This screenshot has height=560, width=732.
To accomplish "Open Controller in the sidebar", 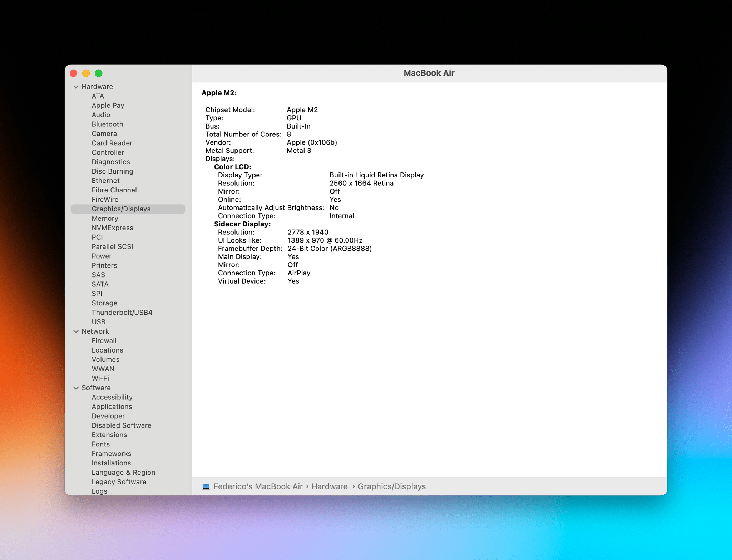I will [108, 152].
